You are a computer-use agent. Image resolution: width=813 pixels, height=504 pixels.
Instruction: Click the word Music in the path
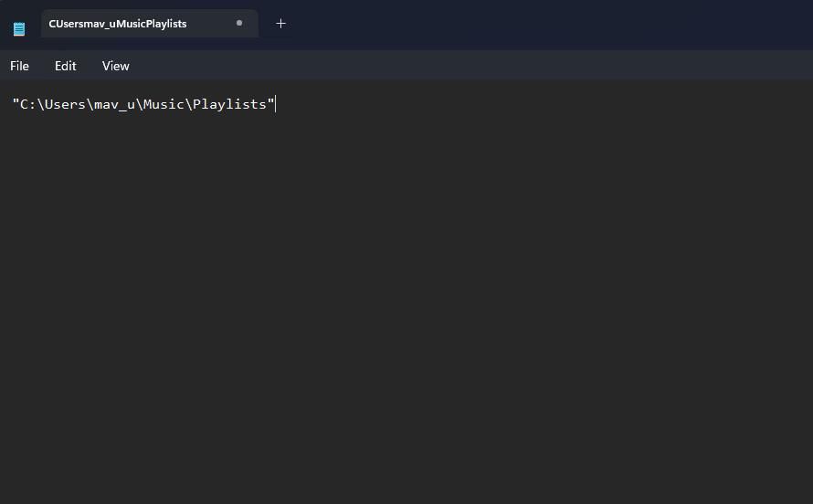tap(164, 104)
